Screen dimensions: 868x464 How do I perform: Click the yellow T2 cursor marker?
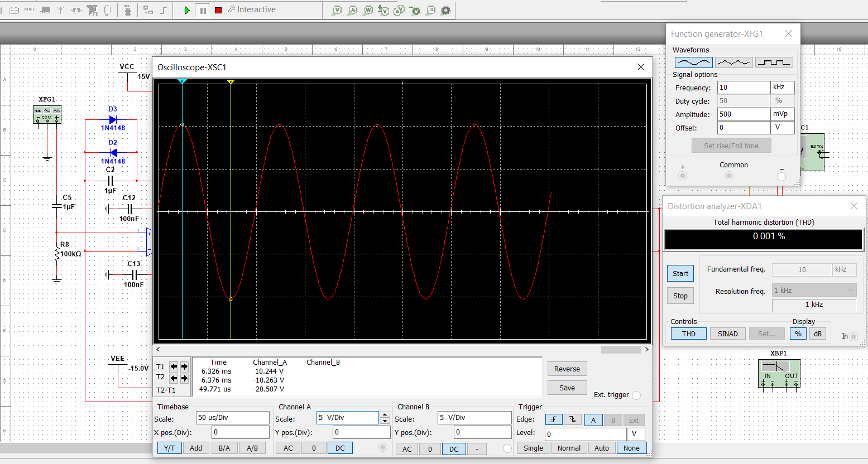click(231, 81)
